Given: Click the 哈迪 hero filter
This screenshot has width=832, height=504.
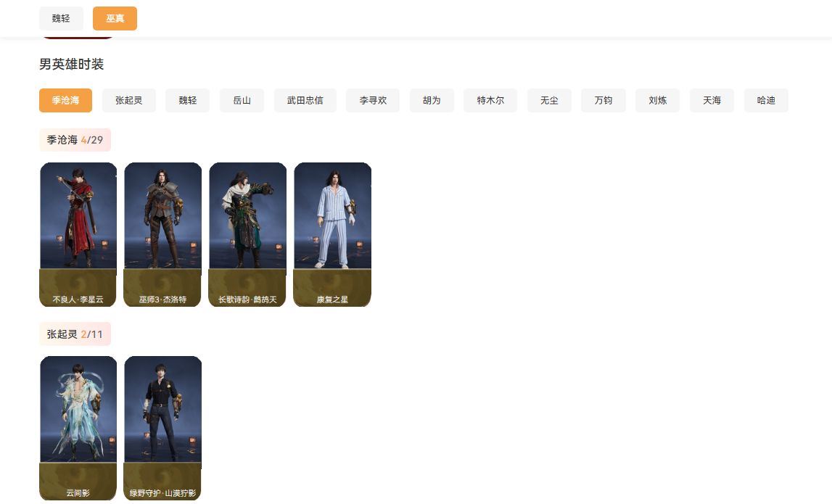Looking at the screenshot, I should (x=766, y=100).
